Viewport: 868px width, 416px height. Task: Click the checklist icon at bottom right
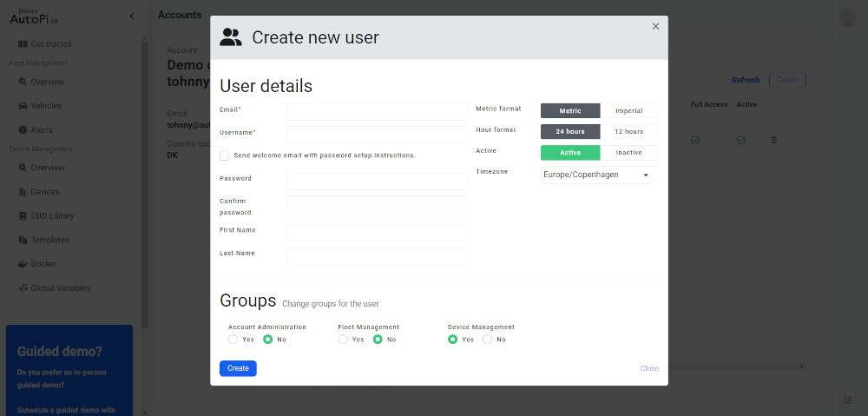click(847, 399)
